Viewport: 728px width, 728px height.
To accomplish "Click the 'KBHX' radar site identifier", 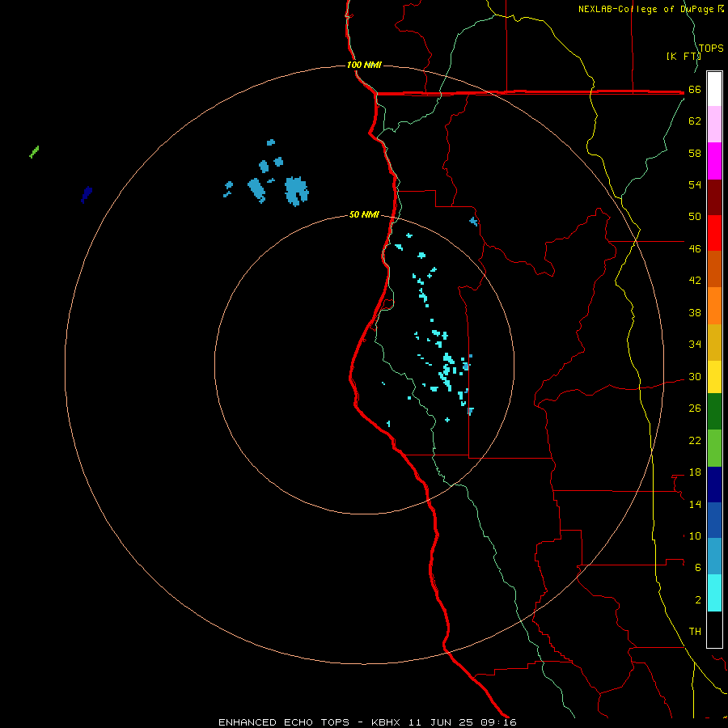I will point(385,722).
